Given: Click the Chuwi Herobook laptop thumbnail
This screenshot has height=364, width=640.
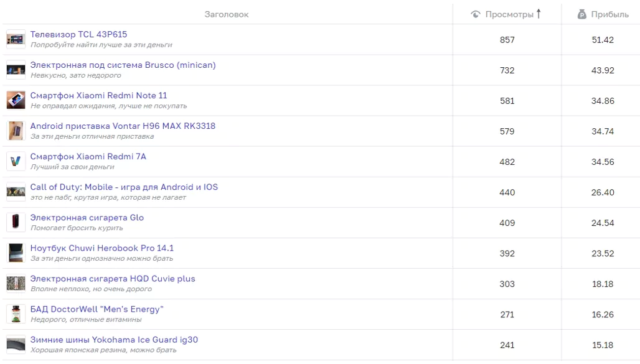Looking at the screenshot, I should 16,253.
